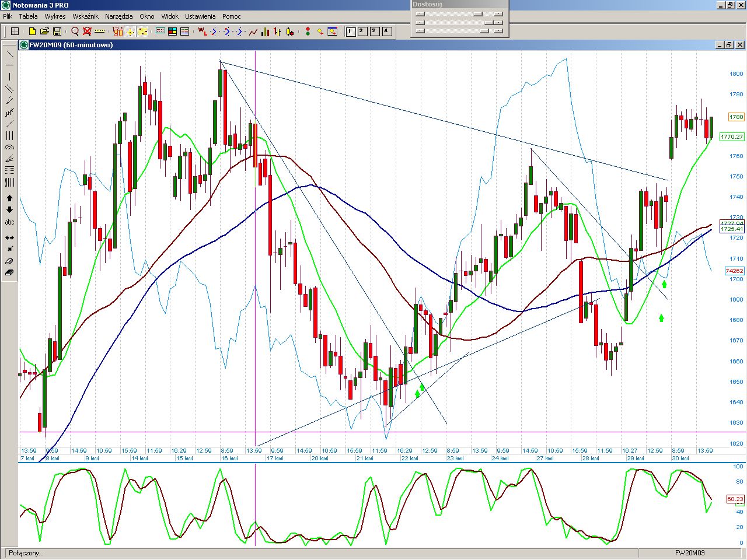Click left arrow of top Dostosuj slider

tap(420, 14)
